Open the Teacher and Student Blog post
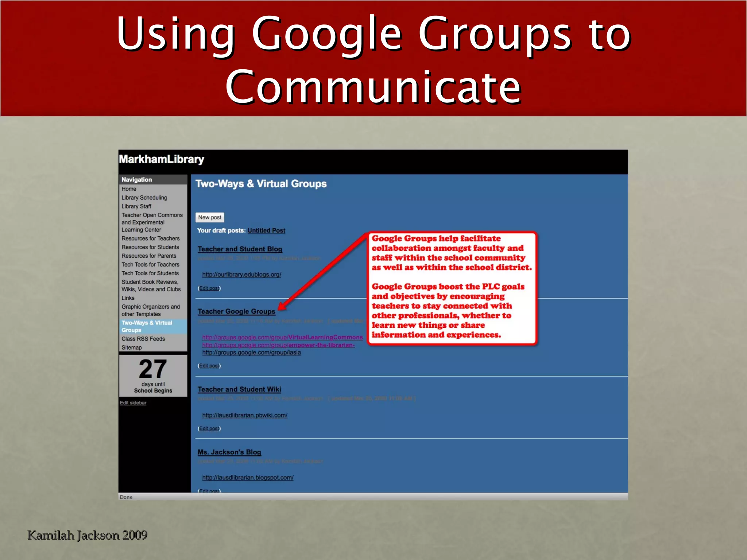This screenshot has width=747, height=560. (x=240, y=249)
